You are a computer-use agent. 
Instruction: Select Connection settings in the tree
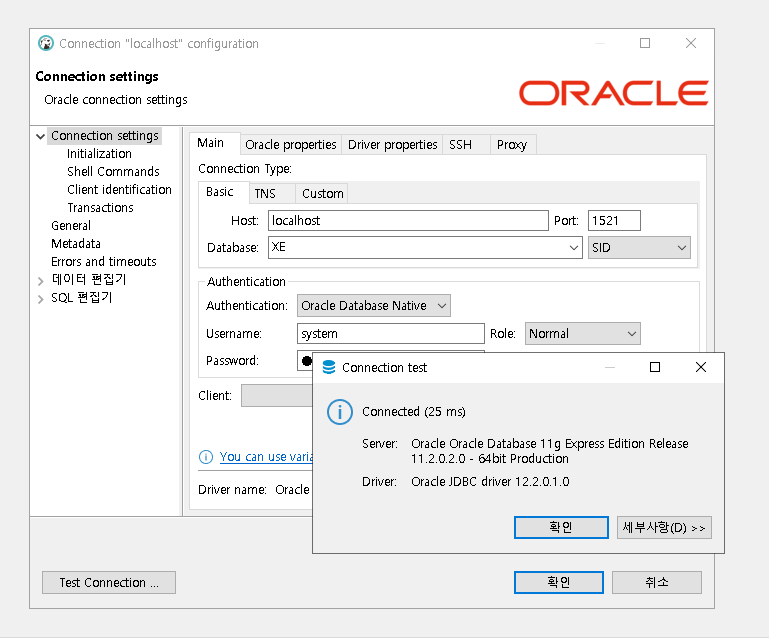(105, 136)
